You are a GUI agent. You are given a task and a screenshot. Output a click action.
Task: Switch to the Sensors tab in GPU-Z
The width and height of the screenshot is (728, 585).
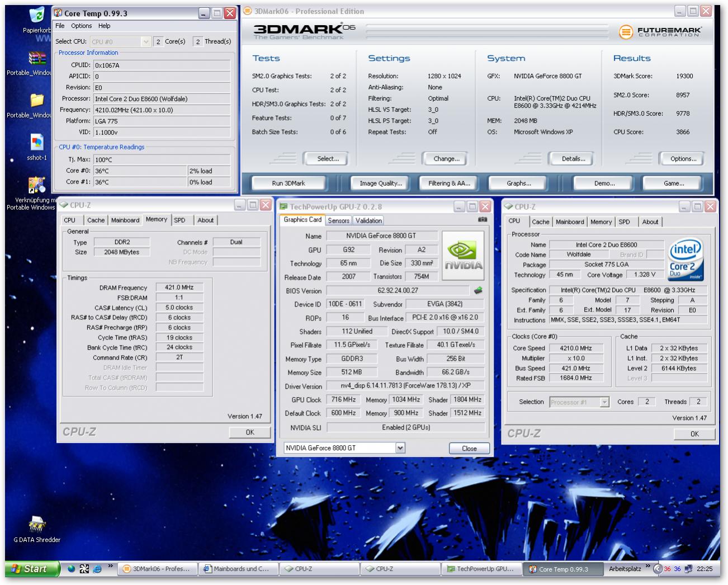(x=338, y=221)
